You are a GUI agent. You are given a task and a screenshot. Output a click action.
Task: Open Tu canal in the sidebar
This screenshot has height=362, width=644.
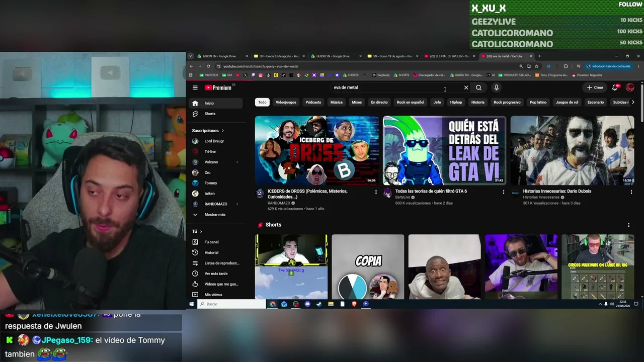[215, 242]
